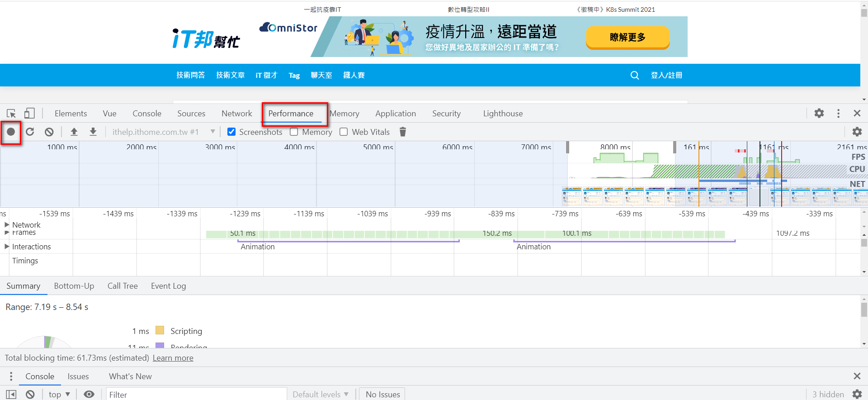The image size is (868, 400).
Task: Open the Console tab in DevTools
Action: tap(147, 114)
